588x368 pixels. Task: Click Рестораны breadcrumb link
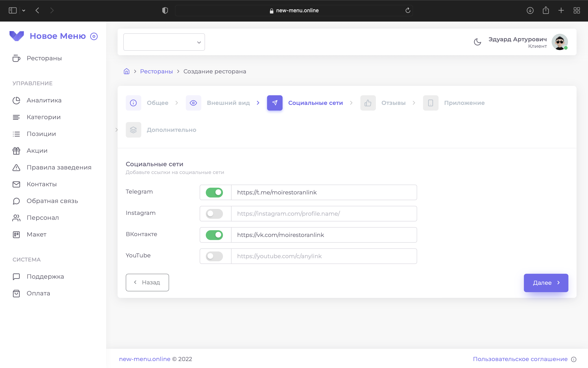pyautogui.click(x=156, y=71)
